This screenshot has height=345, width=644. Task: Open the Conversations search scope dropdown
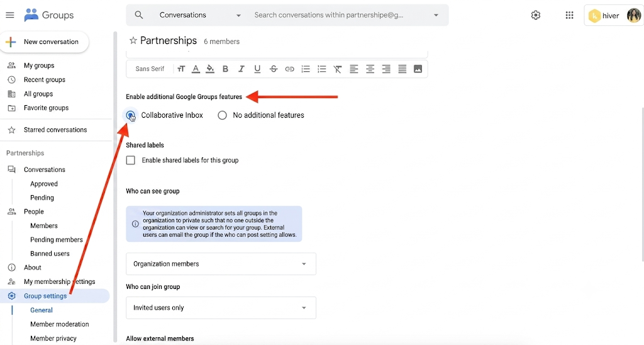click(200, 15)
